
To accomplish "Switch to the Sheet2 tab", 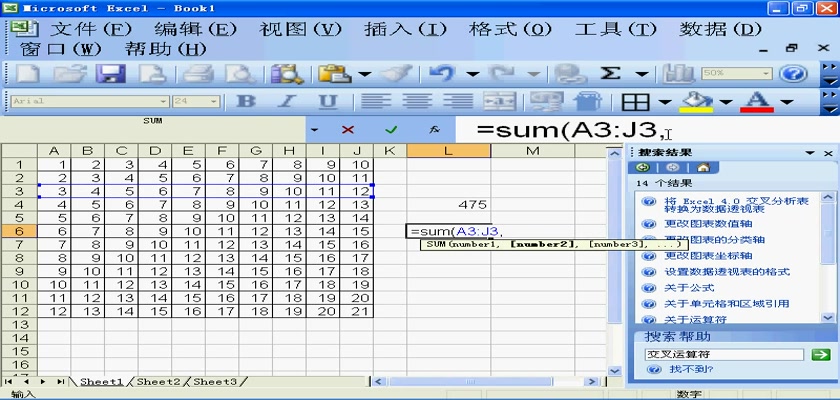I will click(x=159, y=381).
